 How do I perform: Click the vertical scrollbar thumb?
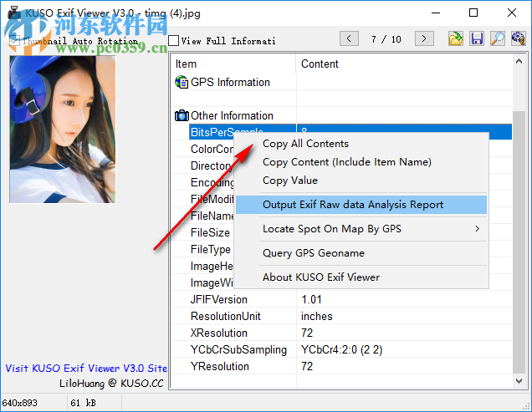(519, 242)
